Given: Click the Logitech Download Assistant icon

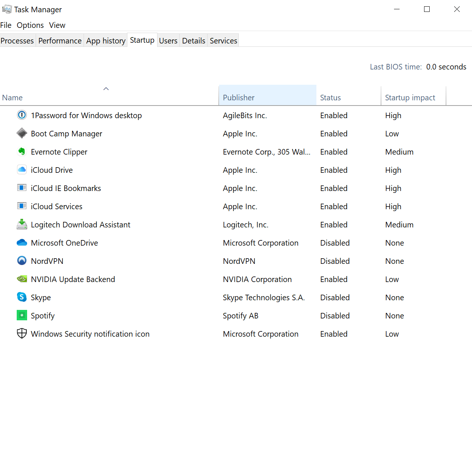Looking at the screenshot, I should point(22,224).
